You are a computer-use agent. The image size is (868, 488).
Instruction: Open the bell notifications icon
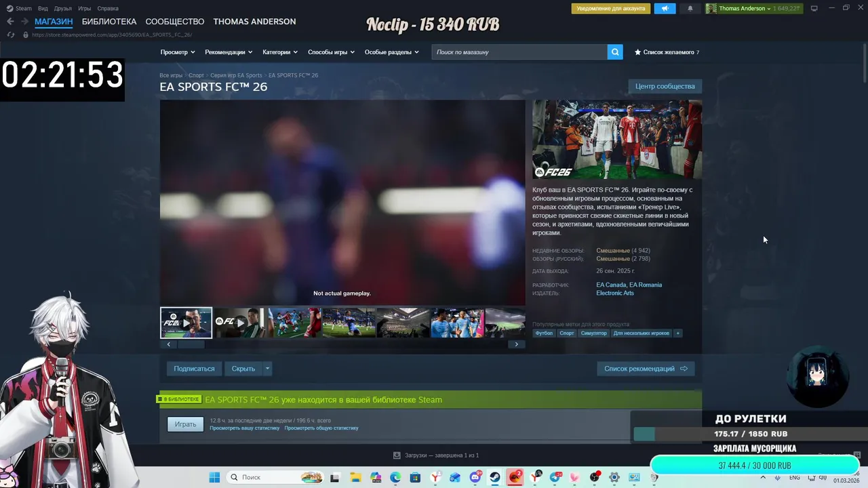pyautogui.click(x=690, y=9)
